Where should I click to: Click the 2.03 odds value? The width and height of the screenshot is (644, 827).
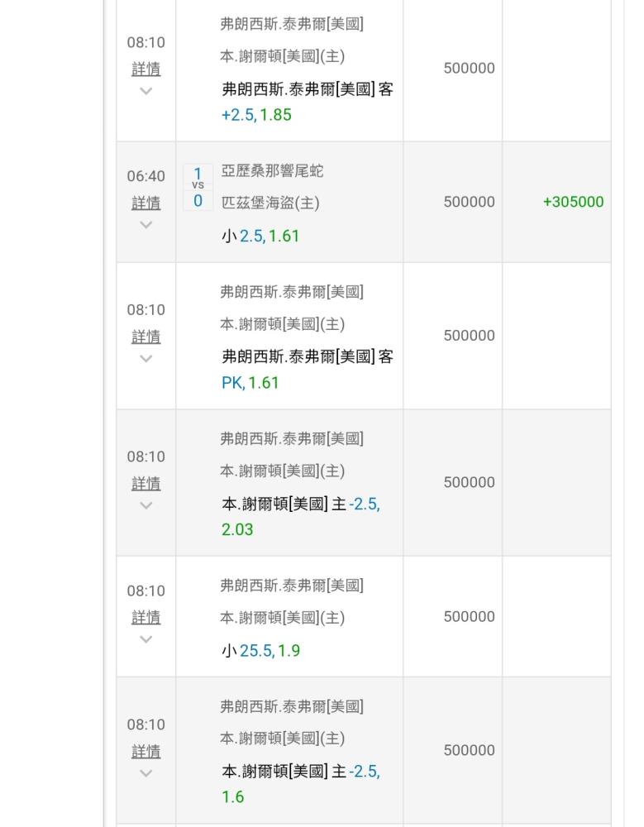[x=237, y=529]
